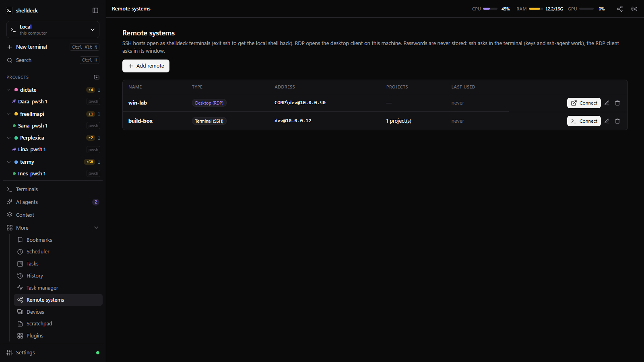Screen dimensions: 644x362
Task: Open Task manager
Action: (58, 288)
